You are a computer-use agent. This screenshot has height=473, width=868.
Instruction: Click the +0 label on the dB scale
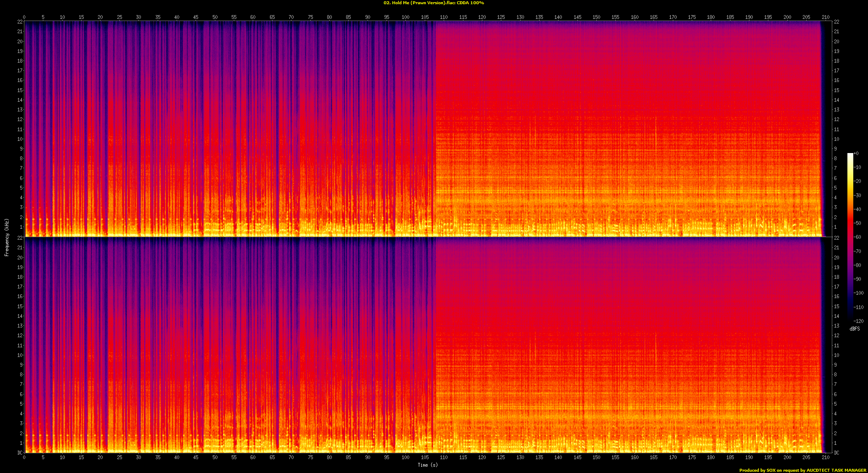(x=856, y=153)
